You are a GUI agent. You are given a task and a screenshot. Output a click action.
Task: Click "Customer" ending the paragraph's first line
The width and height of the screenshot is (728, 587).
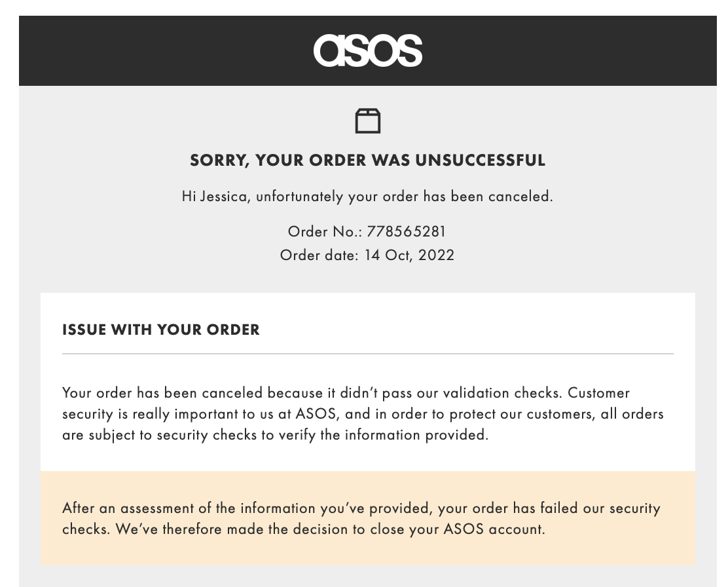point(599,393)
